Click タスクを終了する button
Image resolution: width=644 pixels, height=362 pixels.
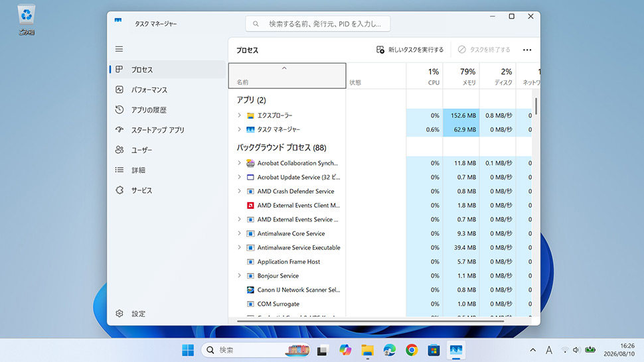click(x=484, y=50)
